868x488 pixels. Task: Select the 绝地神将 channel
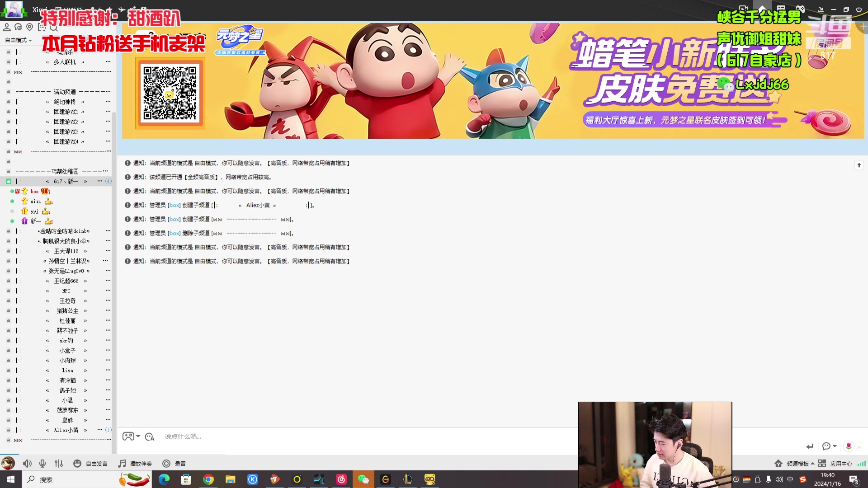[x=65, y=102]
